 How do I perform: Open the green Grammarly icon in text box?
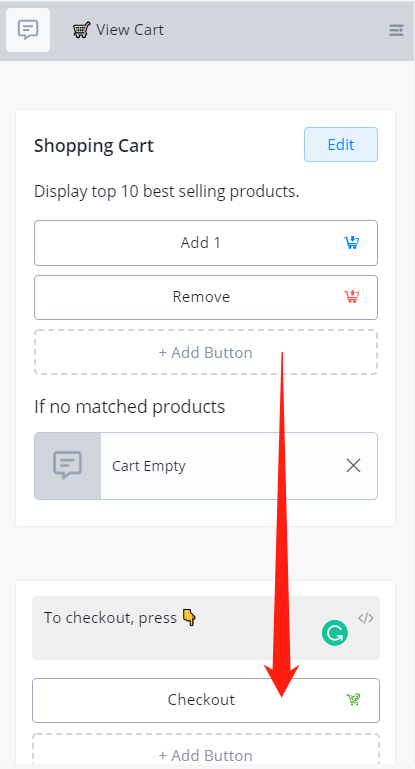click(x=335, y=633)
